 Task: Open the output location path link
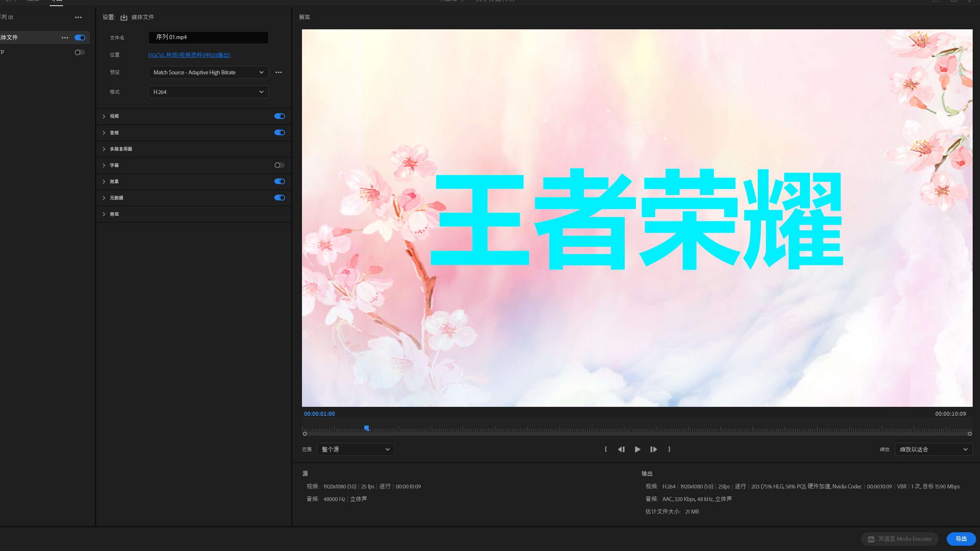point(189,55)
